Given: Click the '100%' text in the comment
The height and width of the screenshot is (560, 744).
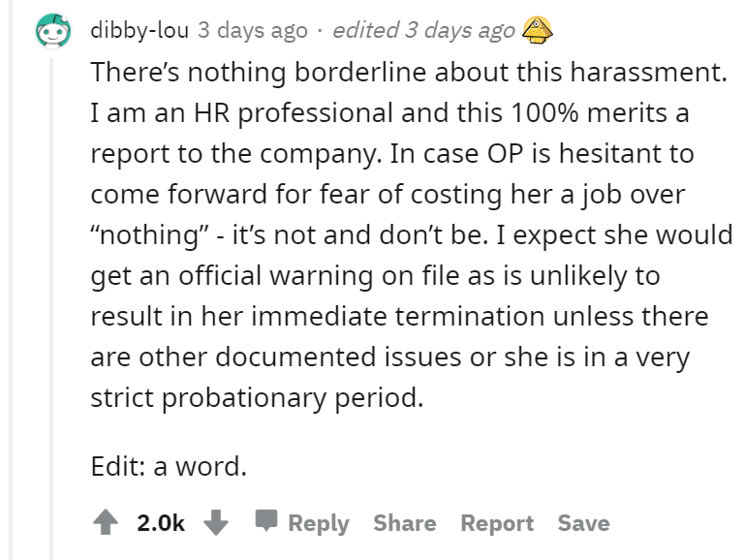Looking at the screenshot, I should 544,113.
